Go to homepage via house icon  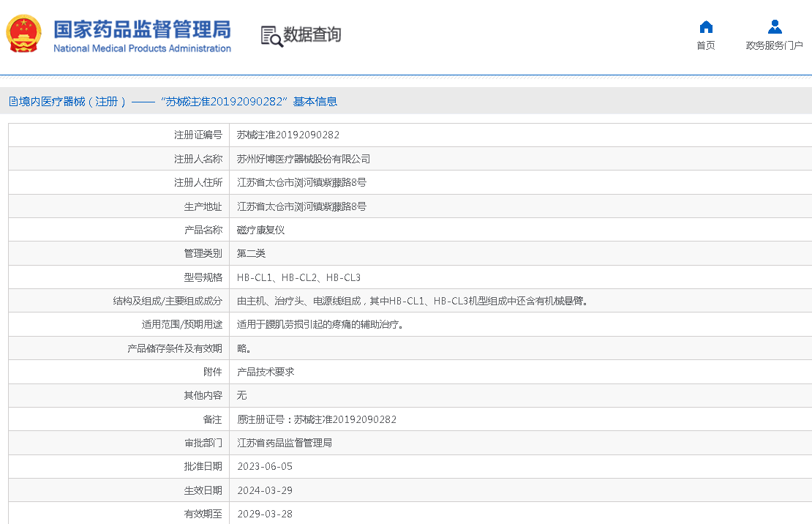(705, 28)
